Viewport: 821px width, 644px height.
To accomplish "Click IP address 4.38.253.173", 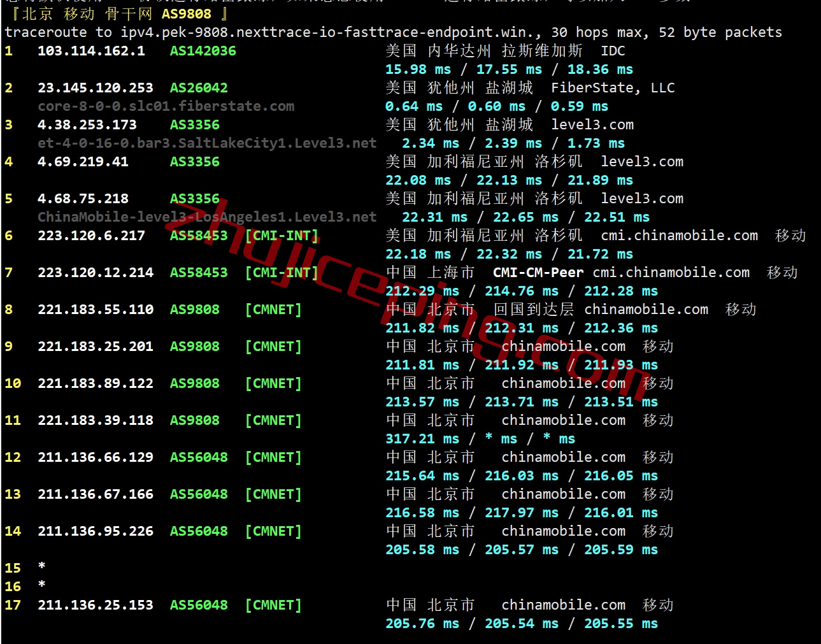I will pyautogui.click(x=87, y=125).
